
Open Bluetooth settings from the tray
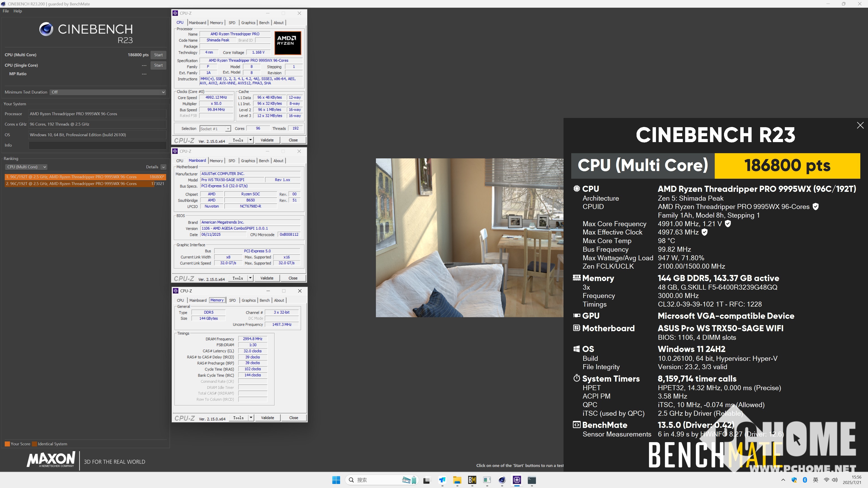pos(805,480)
